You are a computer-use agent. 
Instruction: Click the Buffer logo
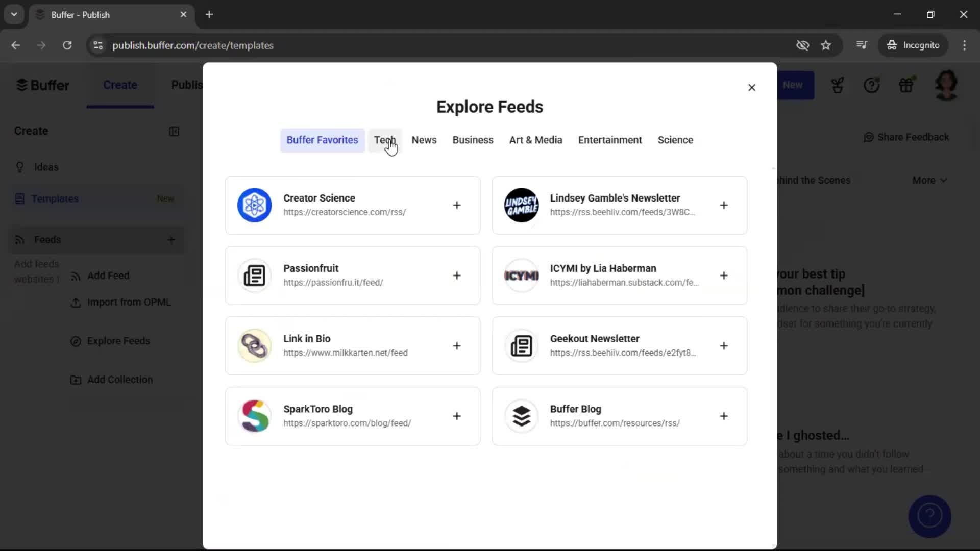point(43,85)
